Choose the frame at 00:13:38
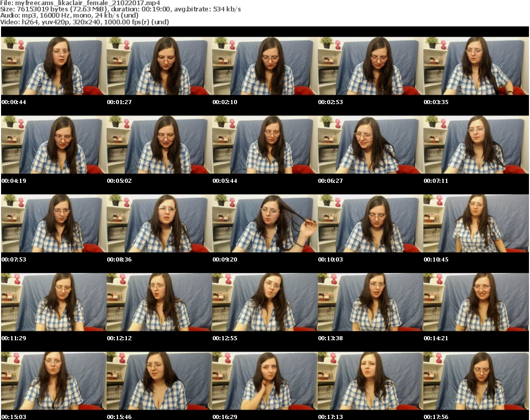Screen dimensions: 530x420 pos(370,302)
